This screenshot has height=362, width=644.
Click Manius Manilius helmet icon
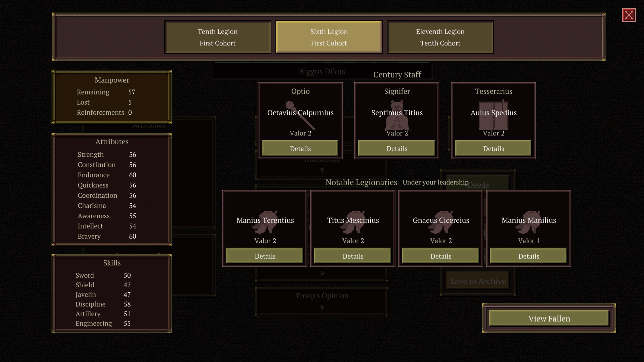(529, 222)
